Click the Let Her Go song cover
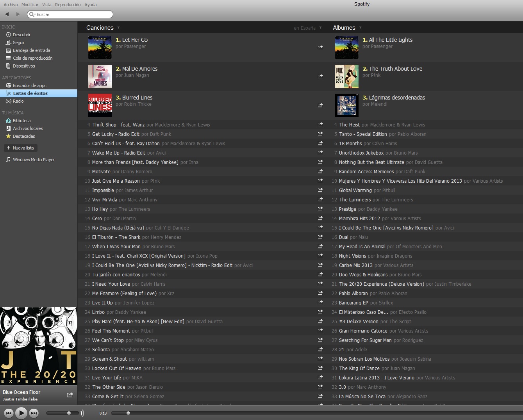 click(100, 48)
